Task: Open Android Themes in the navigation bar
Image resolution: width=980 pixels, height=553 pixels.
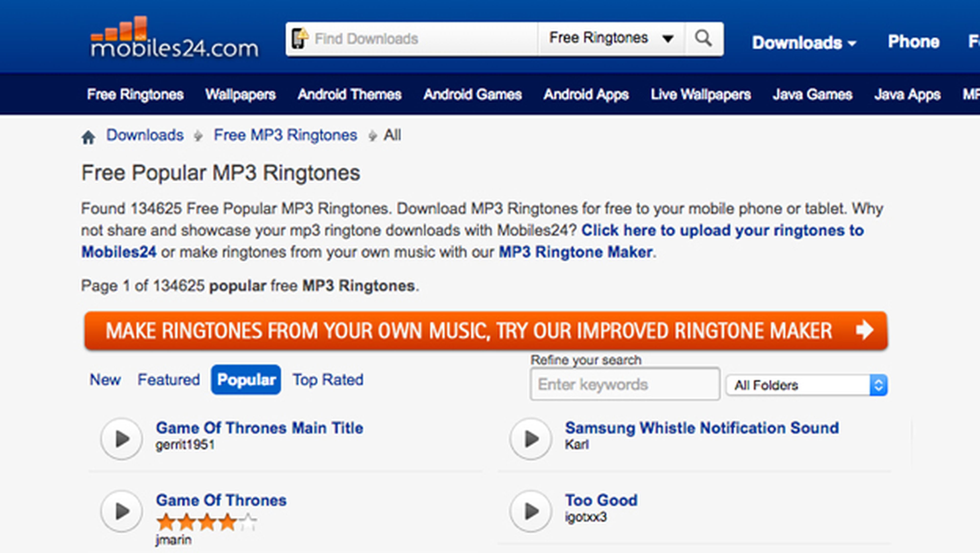Action: [349, 94]
